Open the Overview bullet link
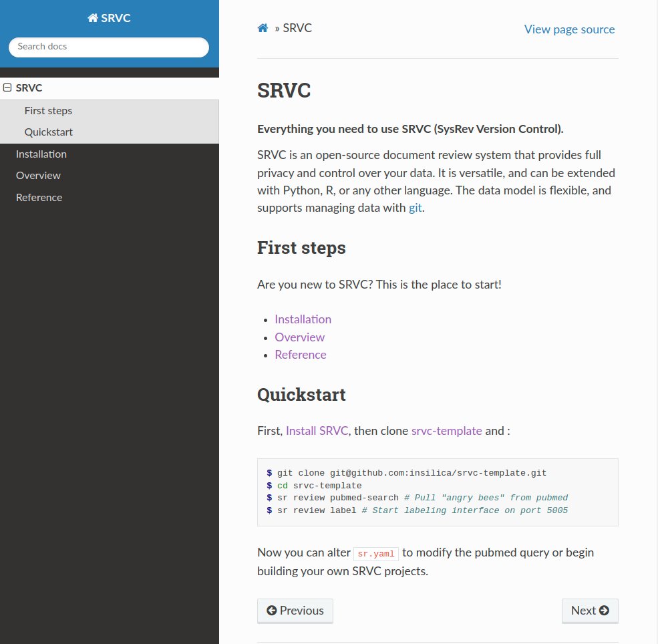Screen dimensions: 658x644 (x=300, y=337)
